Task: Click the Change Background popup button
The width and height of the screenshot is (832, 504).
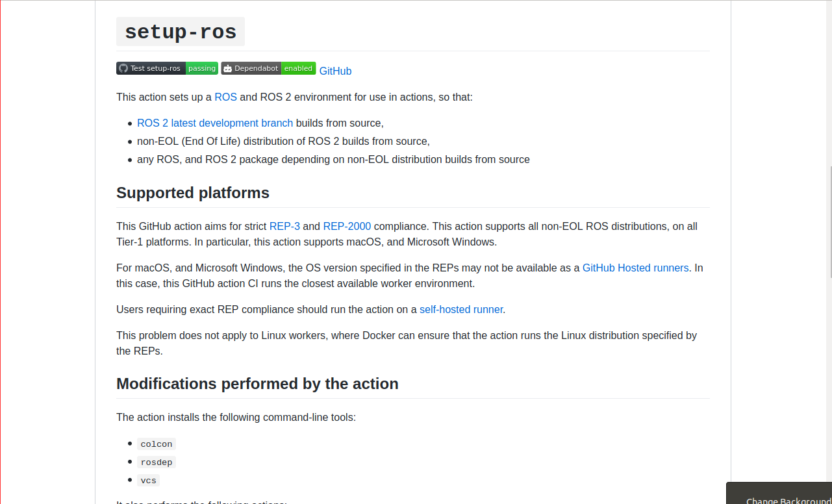Action: coord(779,494)
